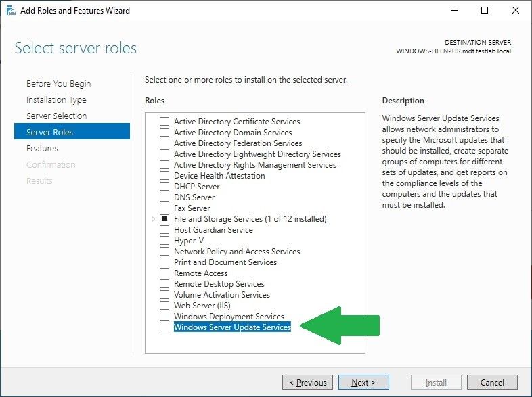Select 'Fax Server' role label

coord(192,208)
